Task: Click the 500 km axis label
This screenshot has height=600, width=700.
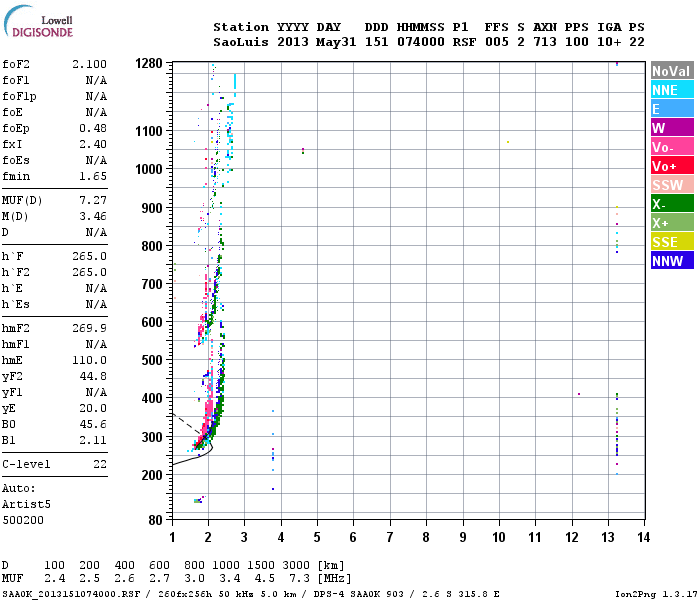Action: (x=152, y=360)
